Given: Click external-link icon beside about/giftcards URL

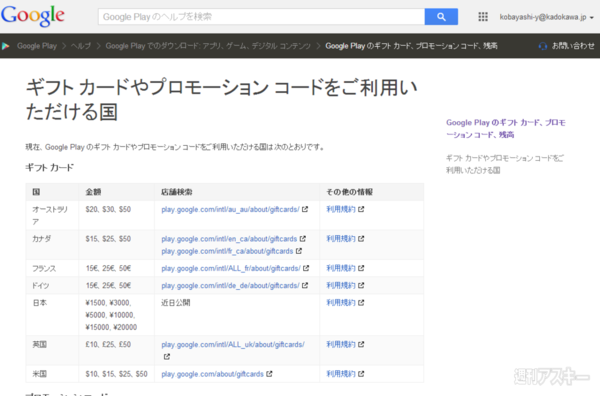Looking at the screenshot, I should (269, 374).
